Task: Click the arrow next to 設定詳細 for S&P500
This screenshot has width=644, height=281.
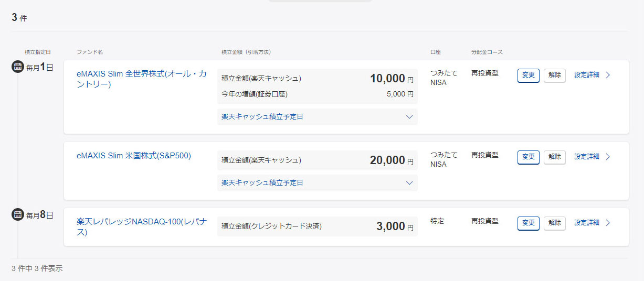Action: 608,157
